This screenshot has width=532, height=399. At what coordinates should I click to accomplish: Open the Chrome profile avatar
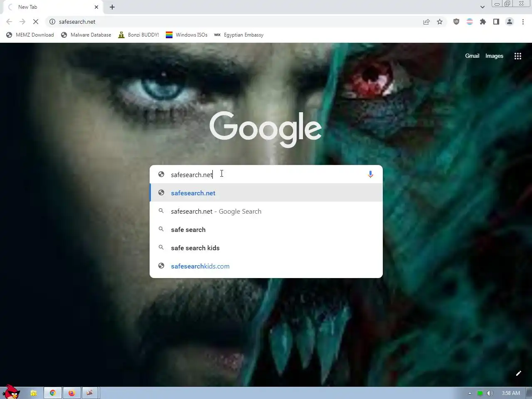510,22
